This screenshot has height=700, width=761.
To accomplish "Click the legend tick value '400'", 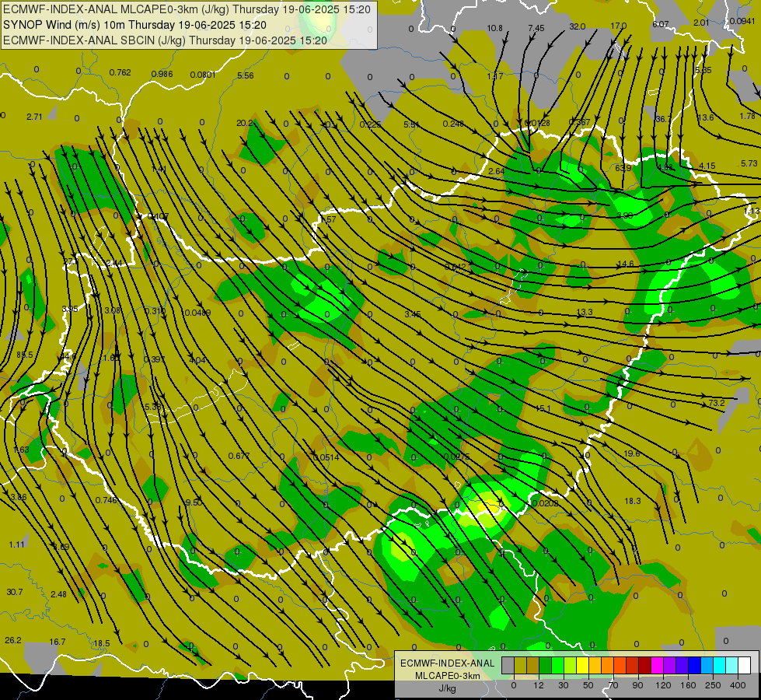I will [x=738, y=685].
